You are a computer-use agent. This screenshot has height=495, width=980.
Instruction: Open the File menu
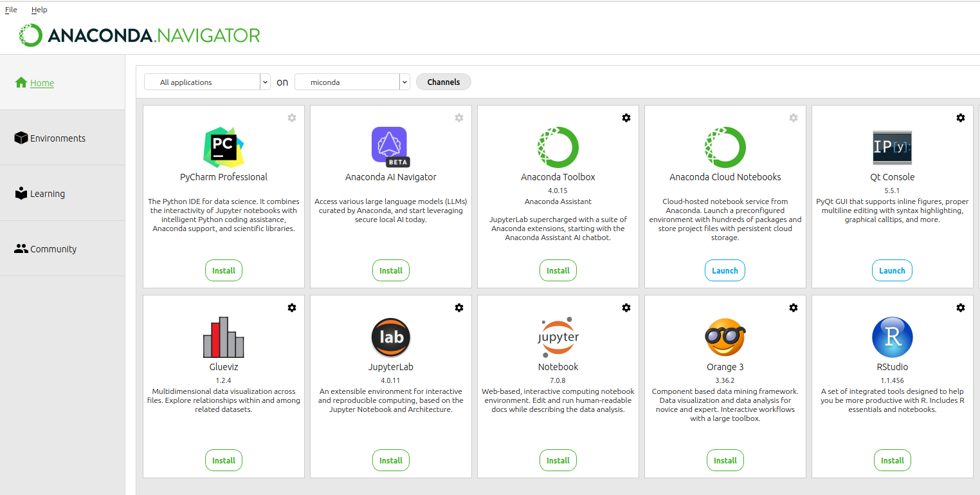pos(11,10)
